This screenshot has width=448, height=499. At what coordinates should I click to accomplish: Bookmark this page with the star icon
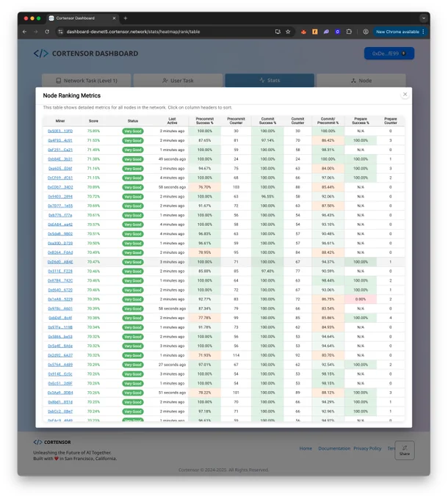tap(288, 32)
